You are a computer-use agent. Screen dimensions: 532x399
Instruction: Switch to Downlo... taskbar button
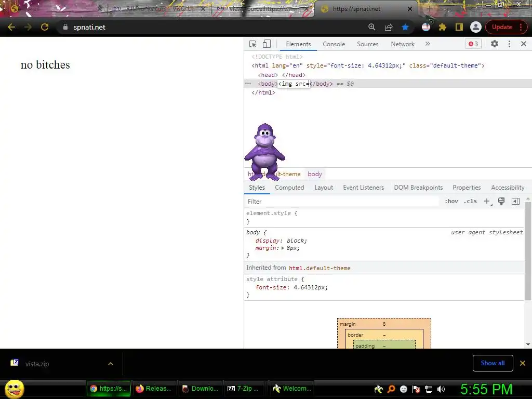[x=200, y=389]
